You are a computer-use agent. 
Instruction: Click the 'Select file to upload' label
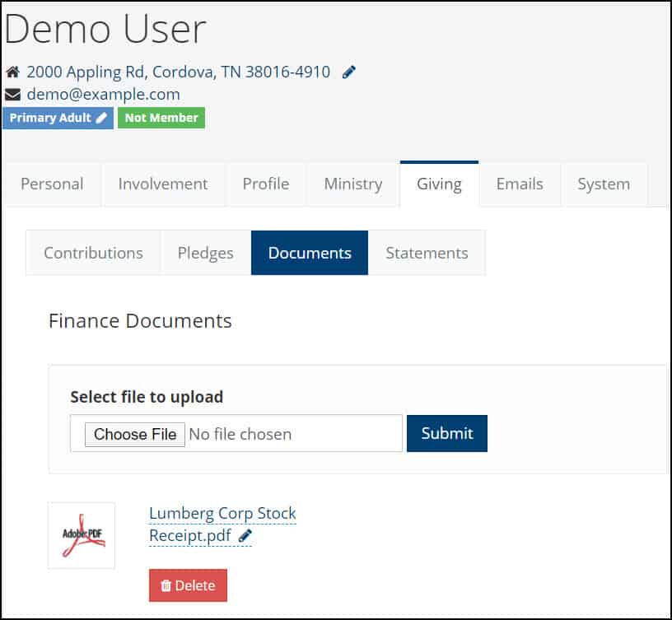point(147,397)
